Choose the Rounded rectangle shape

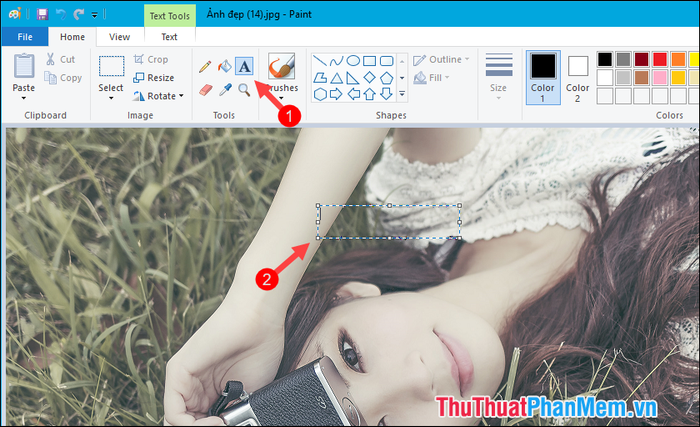click(x=386, y=61)
